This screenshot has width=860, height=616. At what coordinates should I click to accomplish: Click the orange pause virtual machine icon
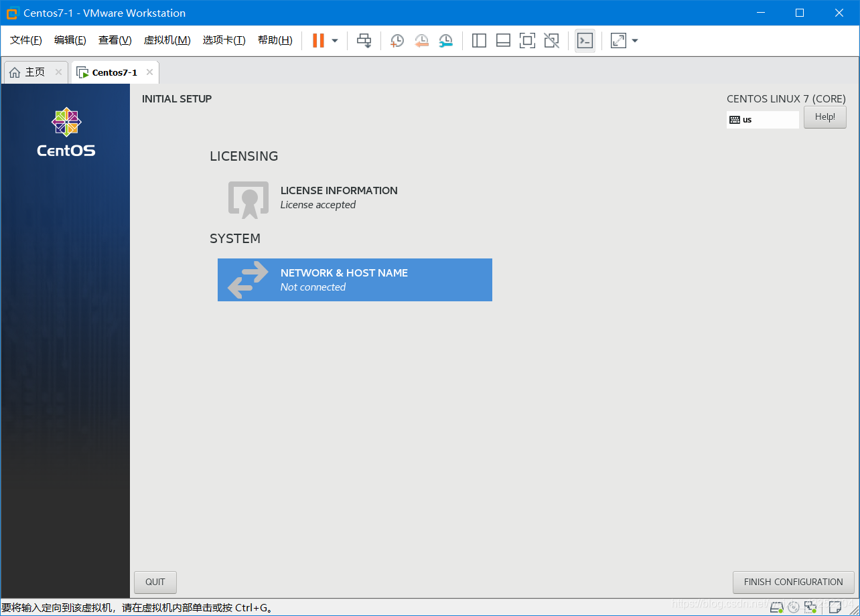318,41
